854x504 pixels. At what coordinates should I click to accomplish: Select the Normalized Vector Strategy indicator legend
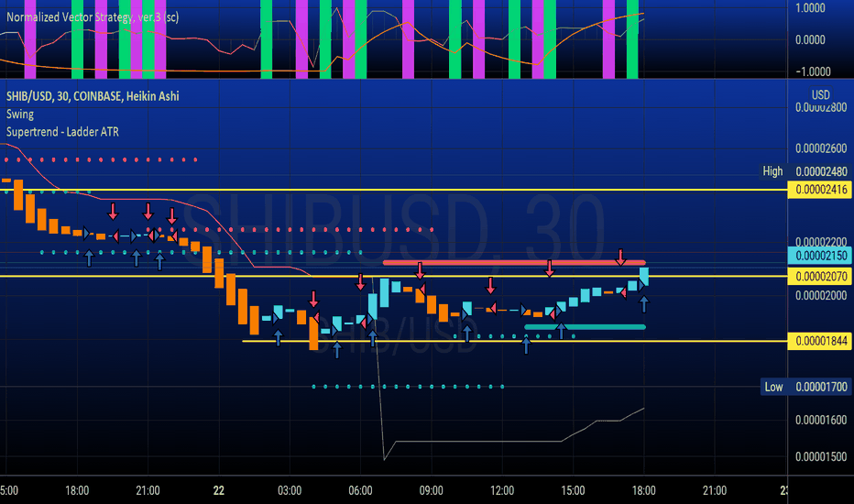click(93, 16)
